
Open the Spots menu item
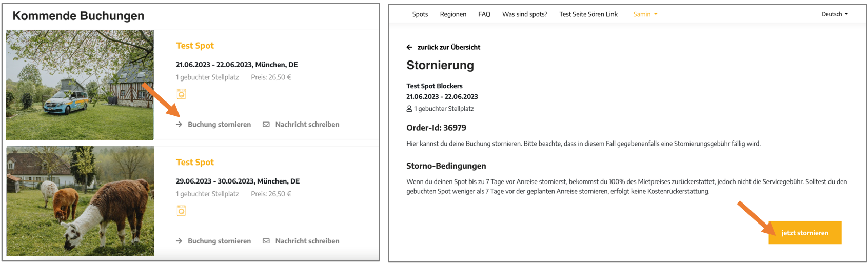tap(420, 14)
